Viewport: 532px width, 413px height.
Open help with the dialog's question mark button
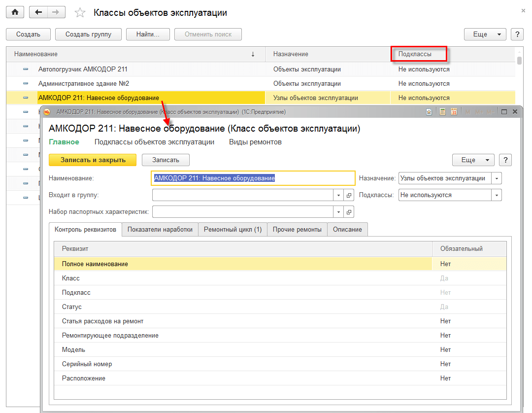coord(505,160)
